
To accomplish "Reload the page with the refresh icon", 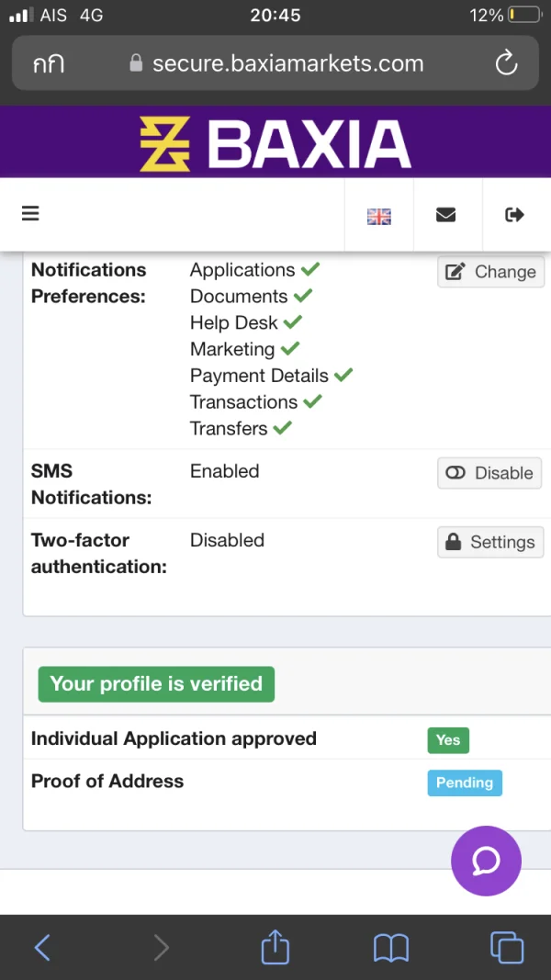I will click(506, 63).
